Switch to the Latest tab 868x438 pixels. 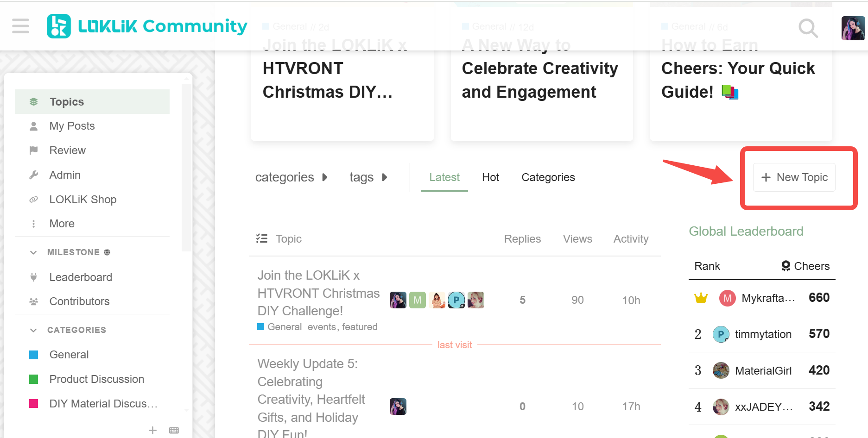click(x=444, y=177)
